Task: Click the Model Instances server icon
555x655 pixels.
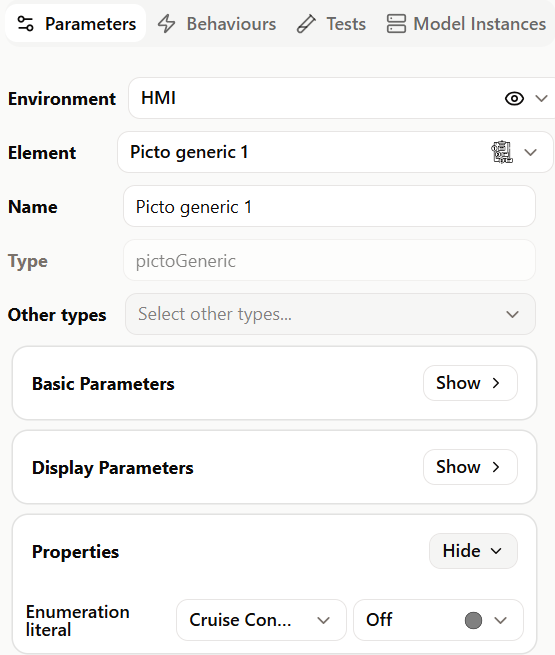Action: click(396, 23)
